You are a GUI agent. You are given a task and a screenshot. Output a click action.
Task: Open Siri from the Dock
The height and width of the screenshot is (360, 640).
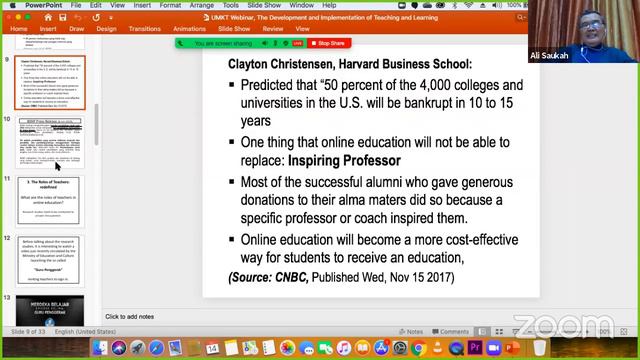119,348
